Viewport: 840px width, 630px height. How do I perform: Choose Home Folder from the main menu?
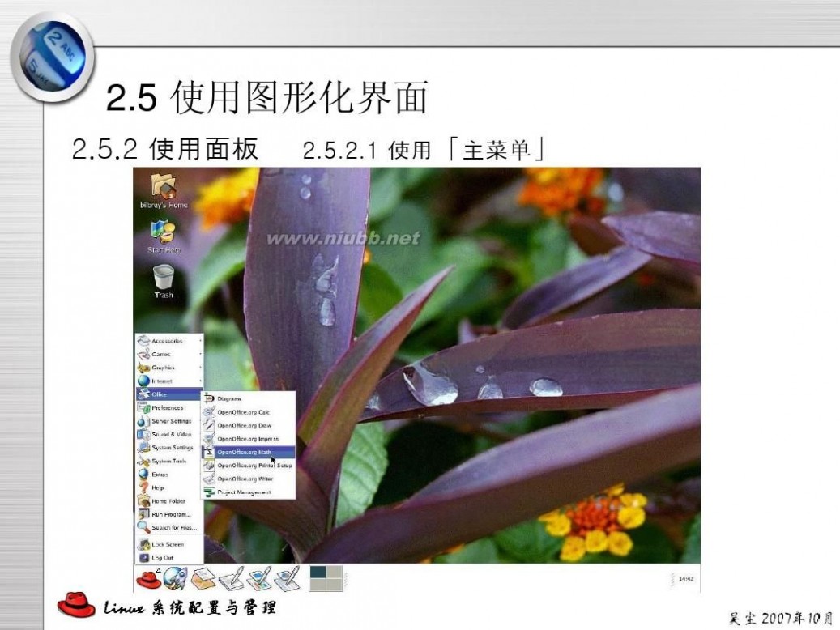(x=169, y=501)
